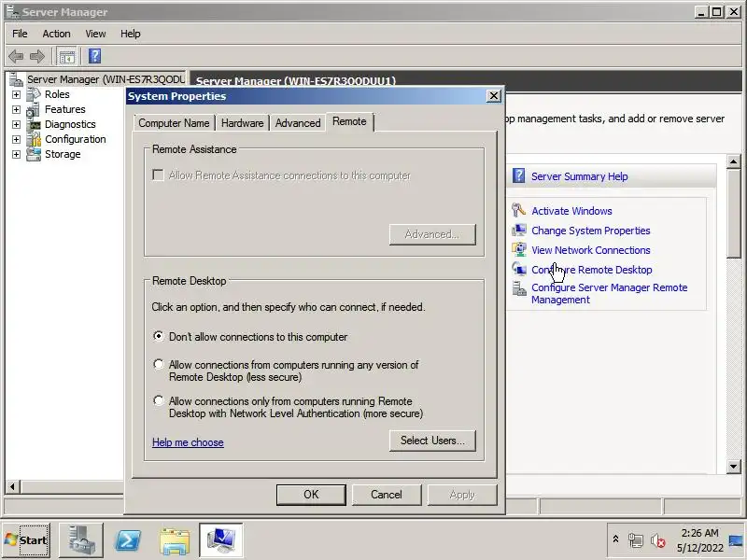Click the Storage node icon

point(34,154)
